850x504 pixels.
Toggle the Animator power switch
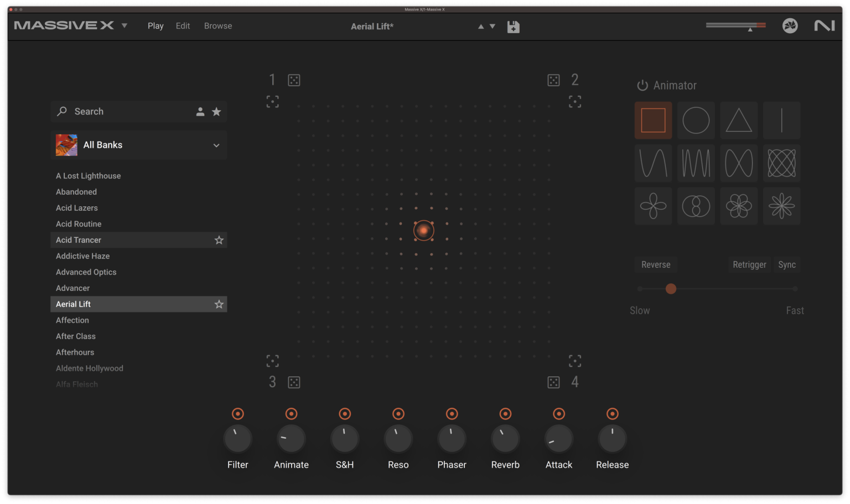(x=643, y=85)
